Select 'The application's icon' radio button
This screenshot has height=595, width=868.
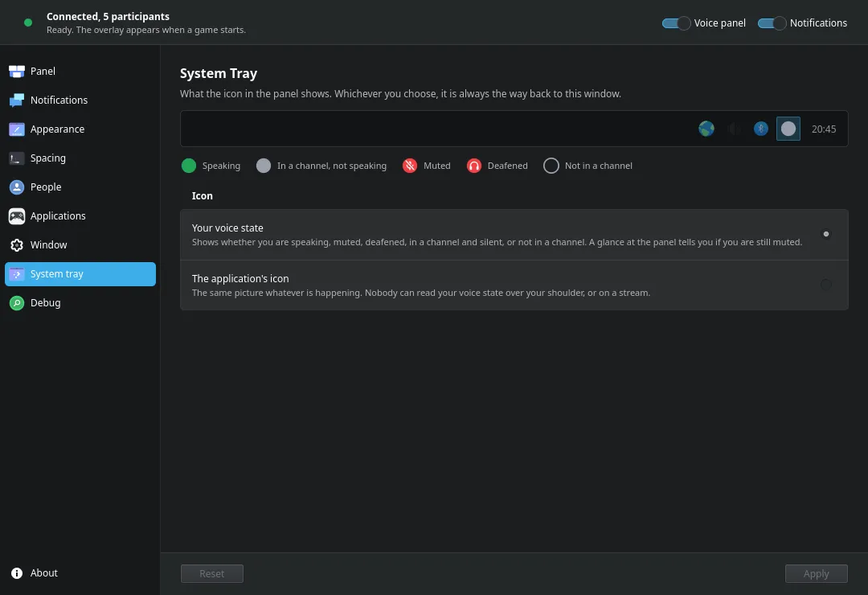(x=825, y=285)
